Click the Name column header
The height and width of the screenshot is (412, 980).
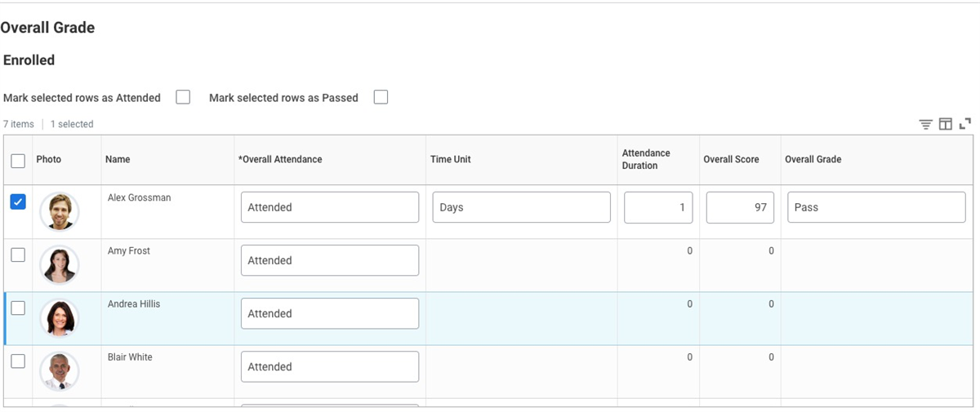118,159
